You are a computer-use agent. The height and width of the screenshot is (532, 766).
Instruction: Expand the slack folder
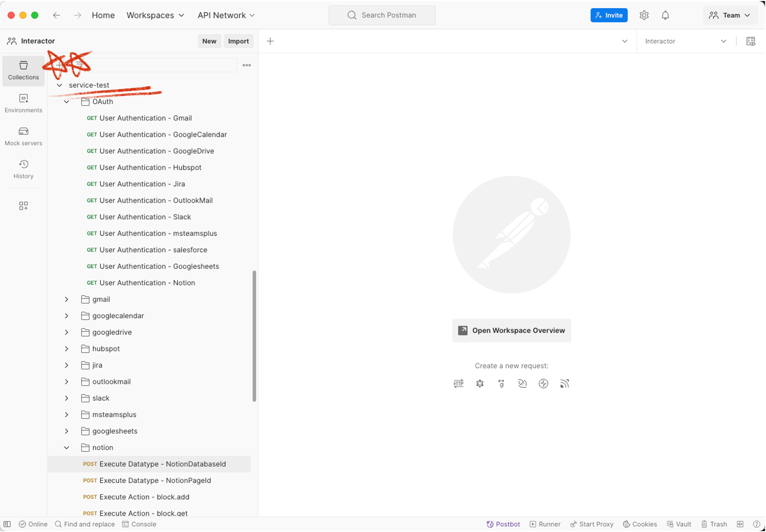[66, 398]
